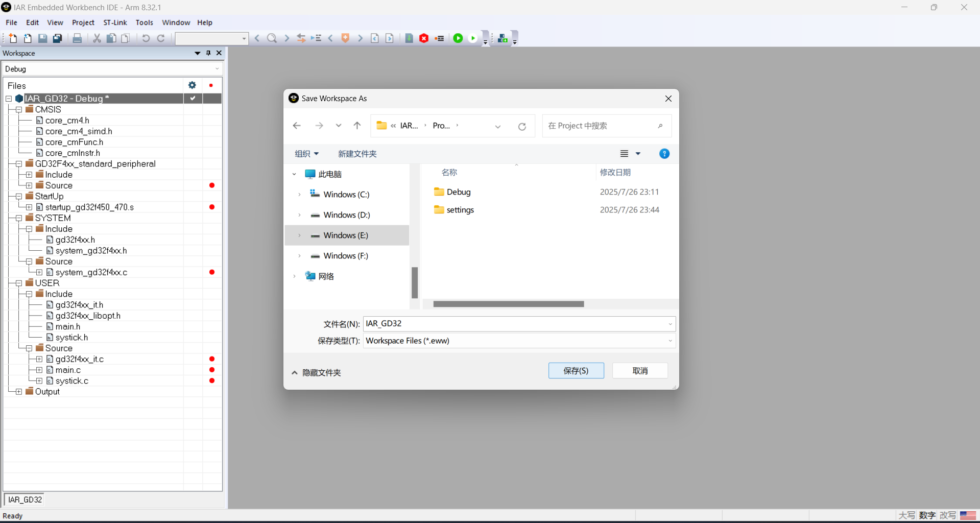Click the 取消 cancel button
The width and height of the screenshot is (980, 523).
click(640, 371)
